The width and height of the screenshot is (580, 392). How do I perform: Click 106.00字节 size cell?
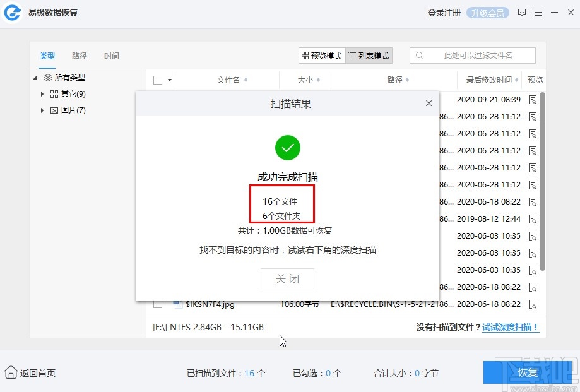[x=300, y=304]
